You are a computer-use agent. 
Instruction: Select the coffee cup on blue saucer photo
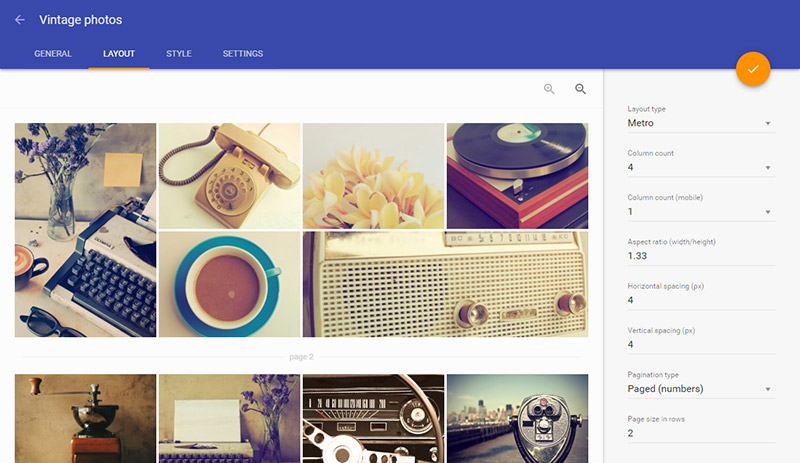[x=230, y=284]
